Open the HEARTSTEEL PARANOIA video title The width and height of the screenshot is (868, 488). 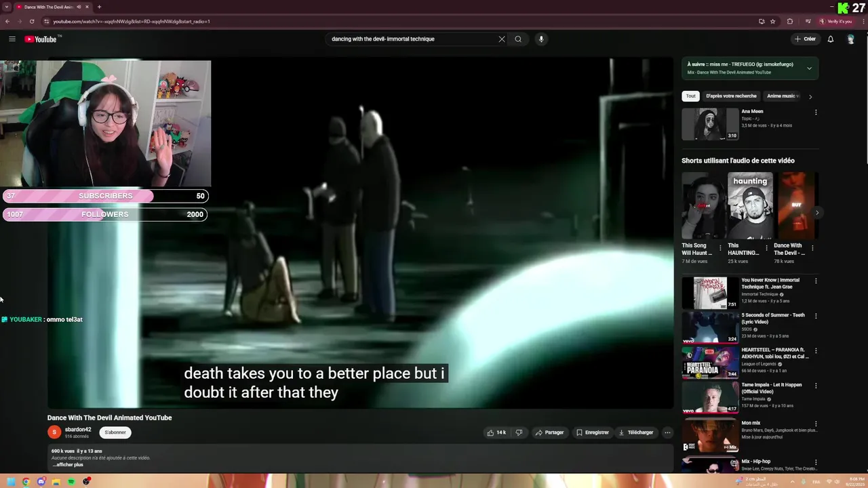(775, 353)
